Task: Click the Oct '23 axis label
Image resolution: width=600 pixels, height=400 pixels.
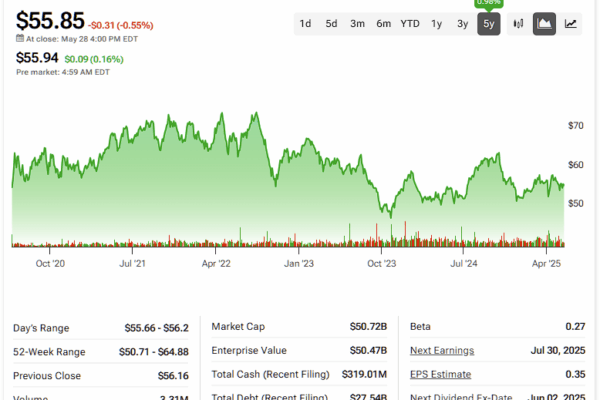Action: [382, 263]
